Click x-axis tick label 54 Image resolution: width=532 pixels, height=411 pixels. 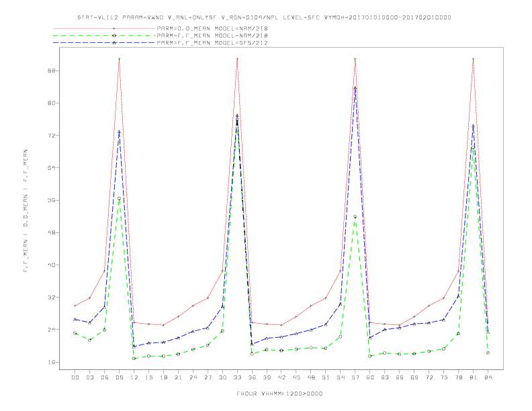pyautogui.click(x=341, y=377)
